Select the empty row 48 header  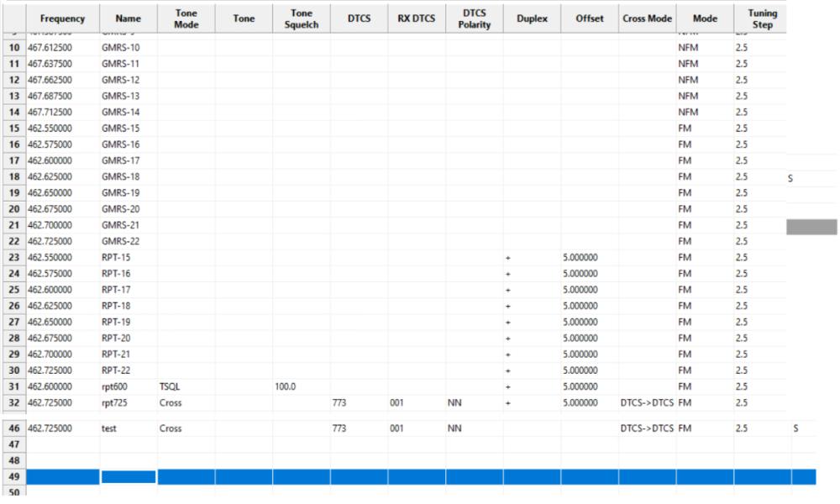coord(13,460)
